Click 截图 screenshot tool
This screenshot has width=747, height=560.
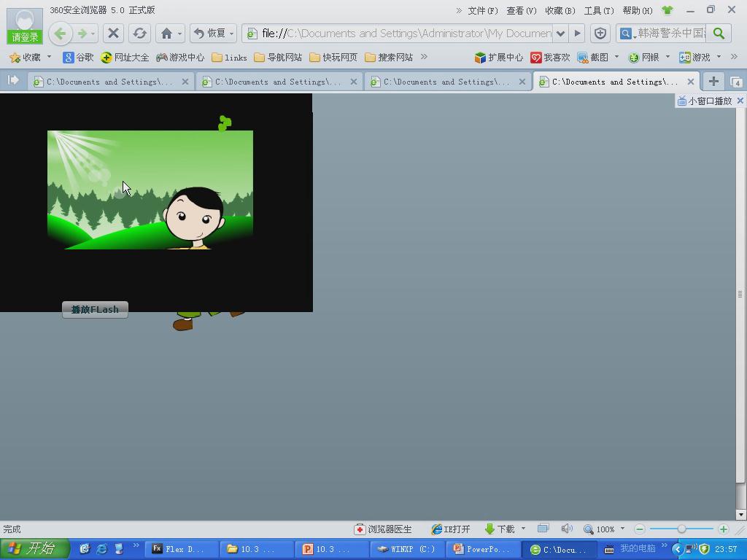(x=592, y=58)
